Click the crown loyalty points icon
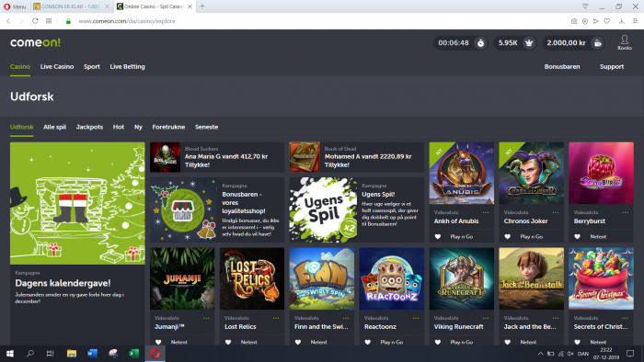 click(x=529, y=43)
